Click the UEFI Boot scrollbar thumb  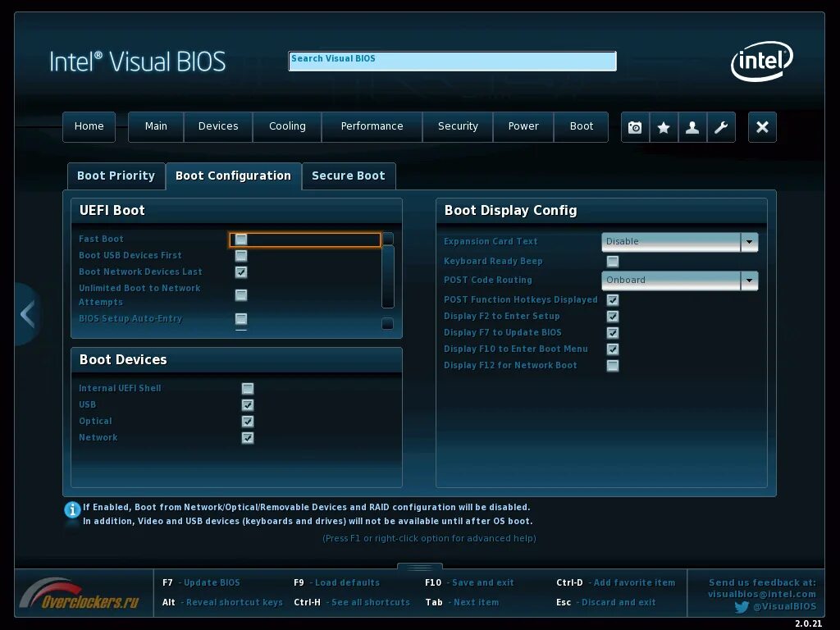[388, 277]
